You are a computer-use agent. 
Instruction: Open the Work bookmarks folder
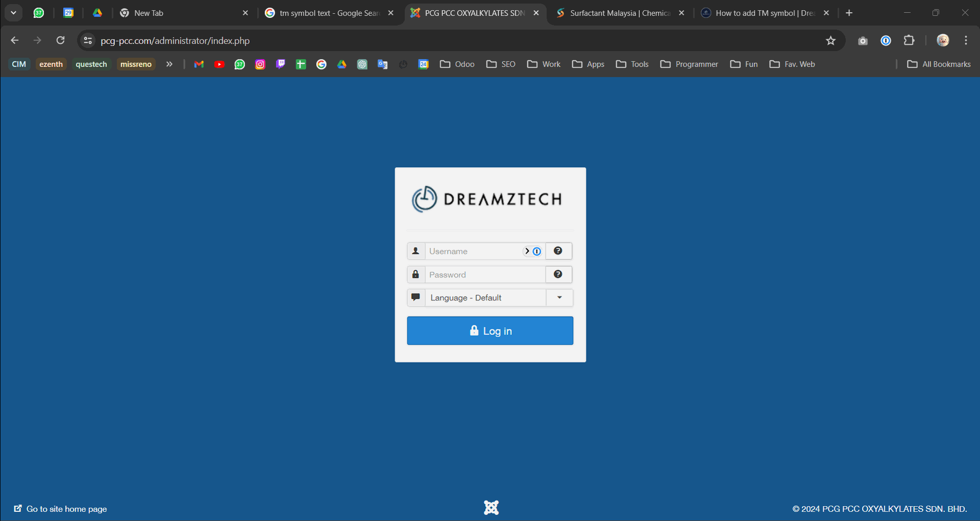[x=544, y=64]
